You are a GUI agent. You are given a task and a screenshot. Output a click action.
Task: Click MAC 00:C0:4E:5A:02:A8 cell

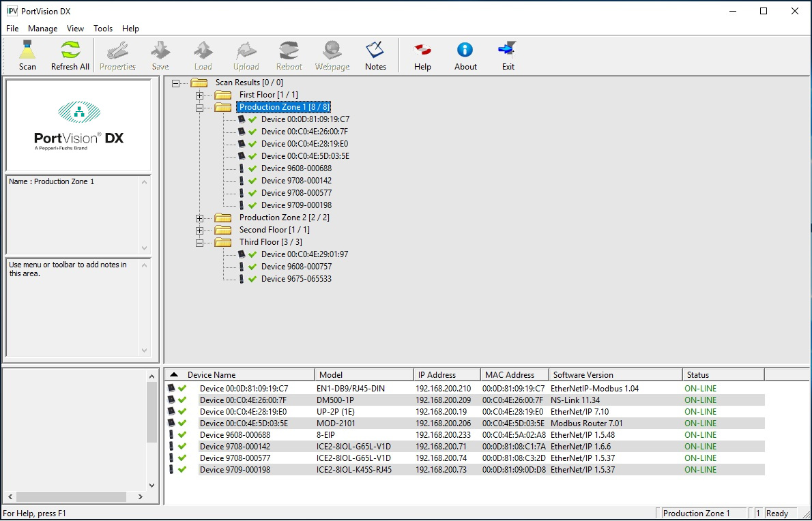[x=514, y=435]
